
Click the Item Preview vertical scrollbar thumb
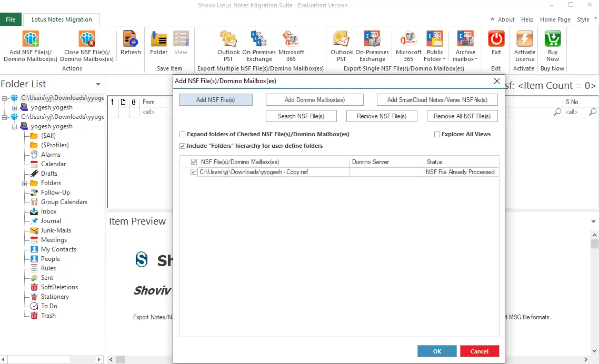(594, 244)
